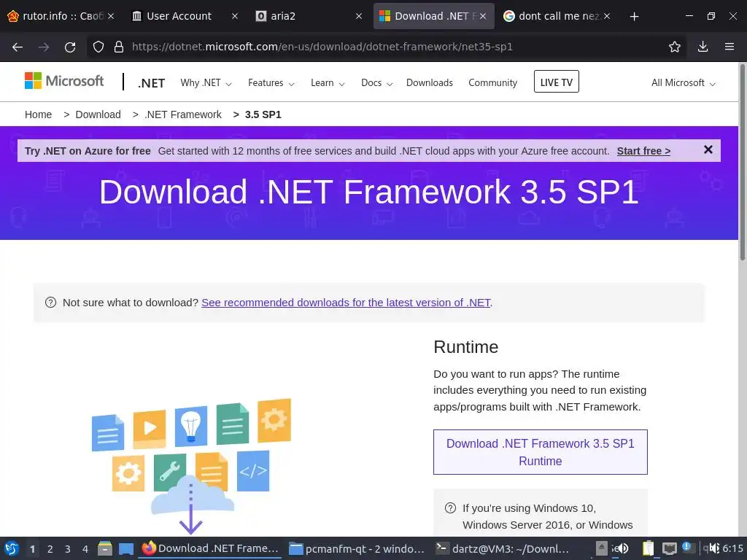Expand the Features menu
This screenshot has height=560, width=747.
tap(271, 83)
